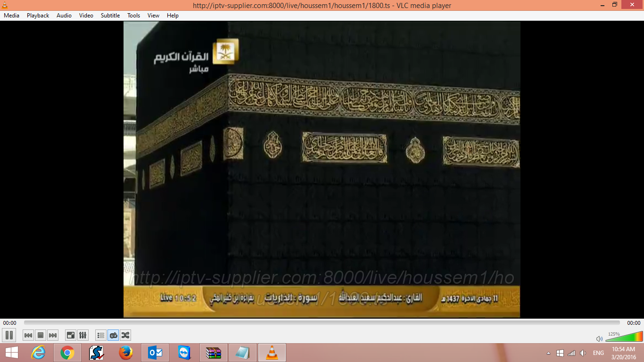This screenshot has width=644, height=362.
Task: Show hidden system tray icons
Action: point(548,353)
